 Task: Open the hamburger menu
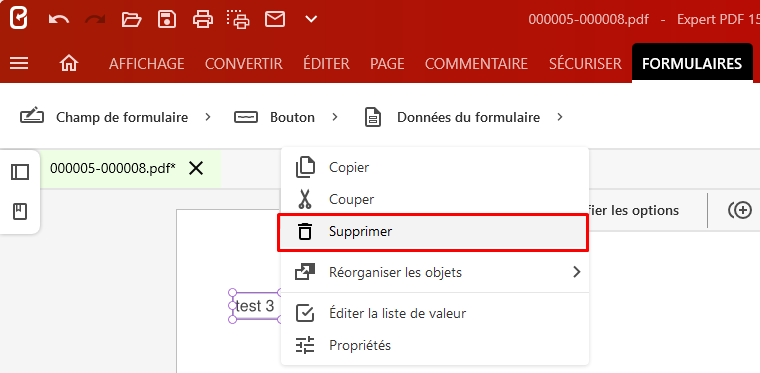(19, 63)
